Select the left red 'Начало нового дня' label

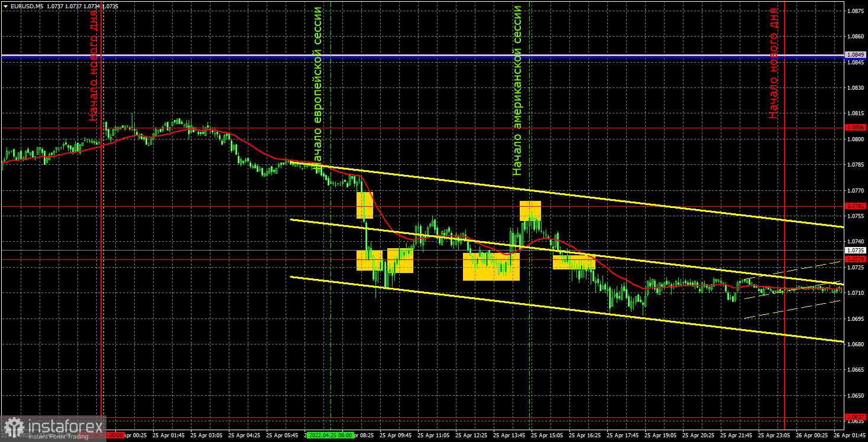tap(94, 64)
